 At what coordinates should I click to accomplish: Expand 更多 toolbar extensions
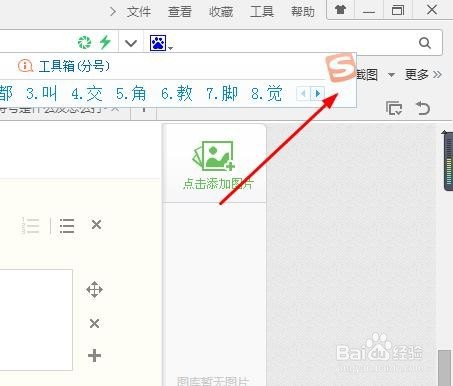pos(423,75)
